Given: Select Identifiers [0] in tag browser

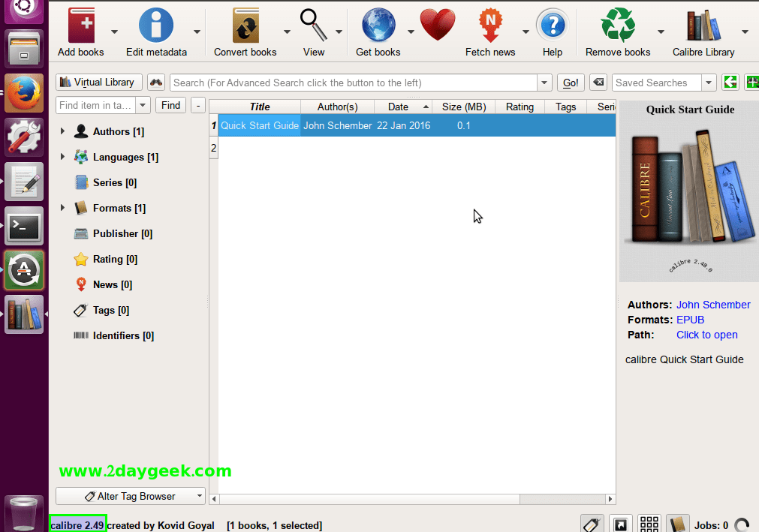Looking at the screenshot, I should (x=123, y=335).
